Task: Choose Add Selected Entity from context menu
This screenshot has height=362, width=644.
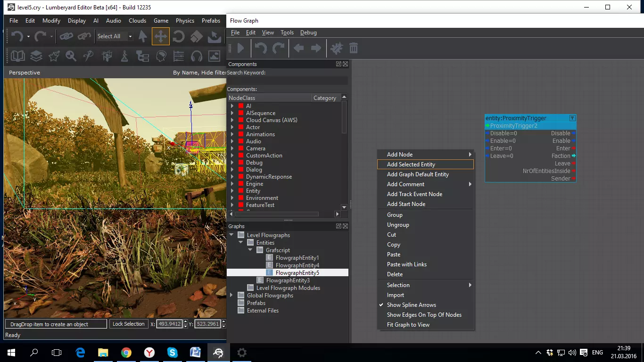Action: (x=411, y=165)
